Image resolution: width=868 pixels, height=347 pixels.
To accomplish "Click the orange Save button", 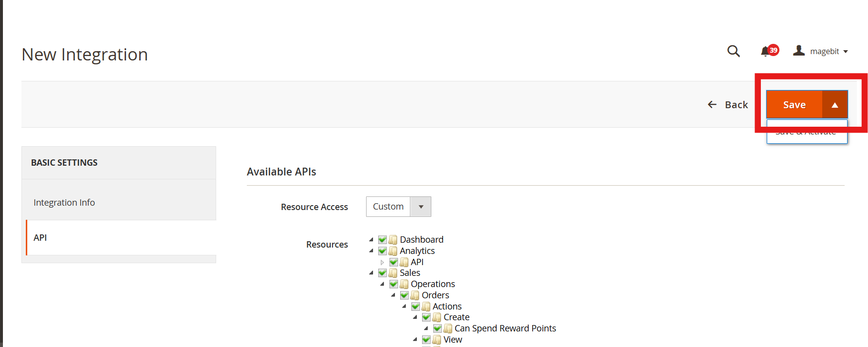I will point(794,104).
